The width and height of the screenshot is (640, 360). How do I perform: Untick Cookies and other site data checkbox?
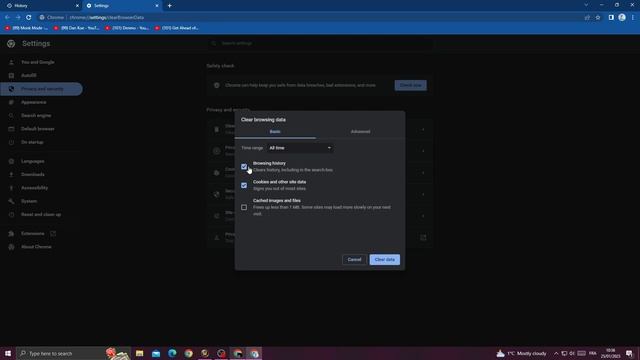point(244,185)
